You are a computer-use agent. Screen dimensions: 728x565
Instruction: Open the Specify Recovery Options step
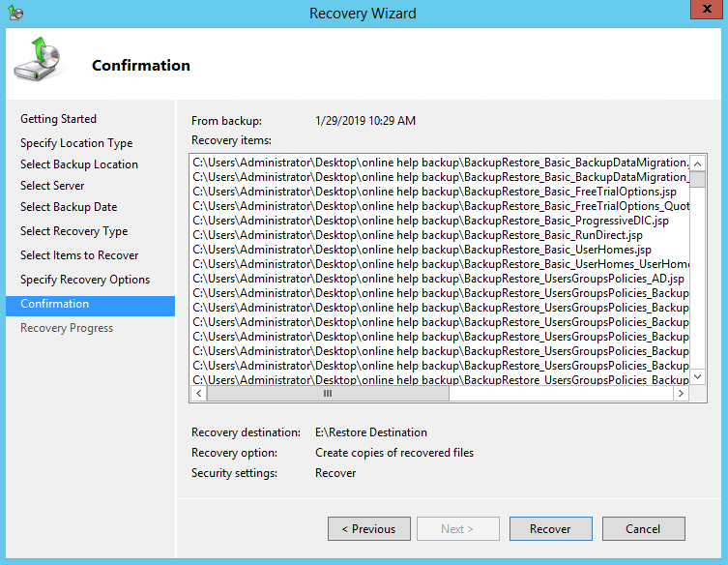(x=85, y=280)
